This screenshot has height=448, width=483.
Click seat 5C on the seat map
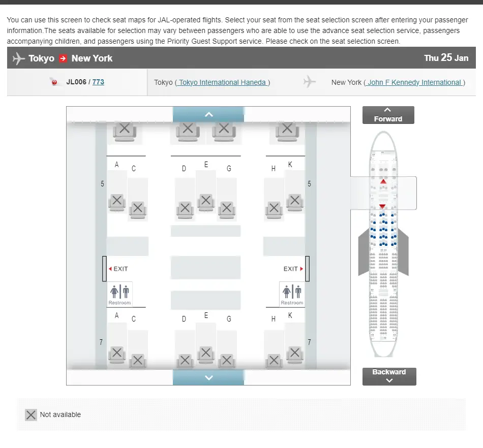pos(137,209)
